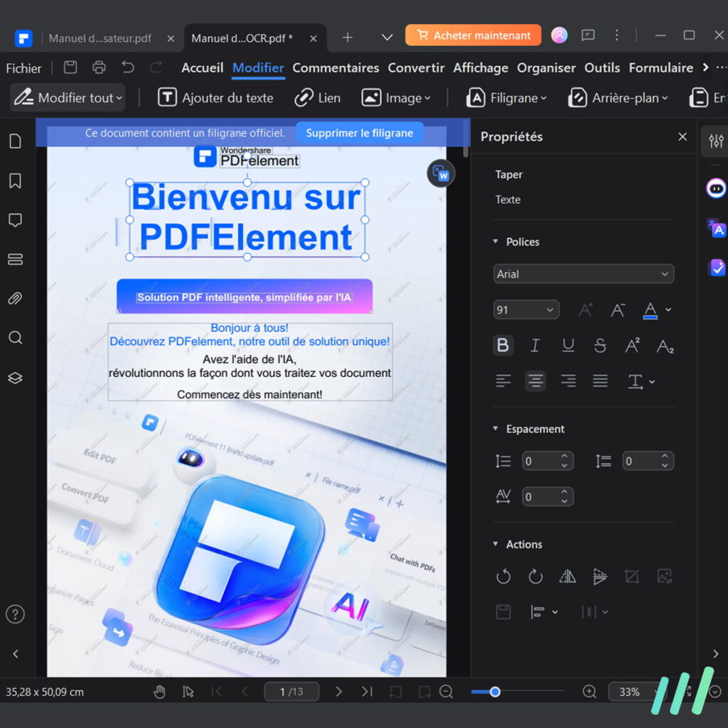This screenshot has width=728, height=728.
Task: Collapse the Polices section
Action: tap(496, 242)
